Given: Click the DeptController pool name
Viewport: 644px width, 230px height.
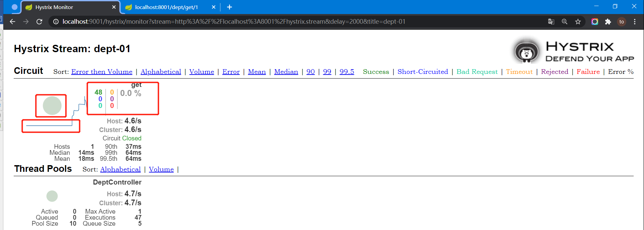Looking at the screenshot, I should click(x=117, y=182).
